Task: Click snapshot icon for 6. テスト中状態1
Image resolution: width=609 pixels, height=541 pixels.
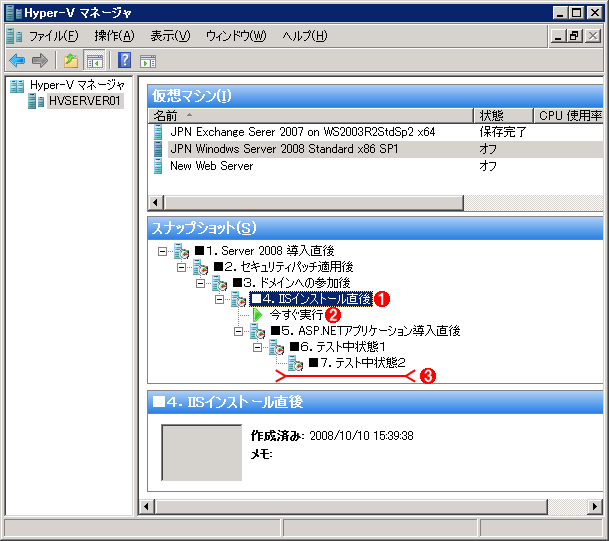Action: tap(277, 347)
